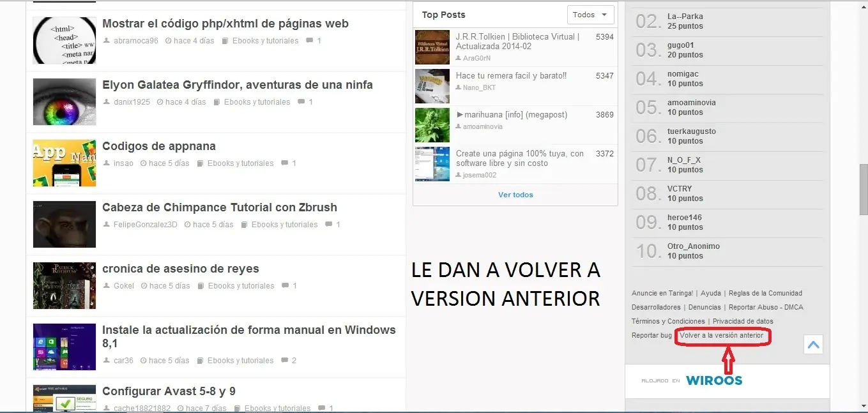Click 'Volver a la versión anterior' link
Image resolution: width=868 pixels, height=413 pixels.
(x=722, y=335)
